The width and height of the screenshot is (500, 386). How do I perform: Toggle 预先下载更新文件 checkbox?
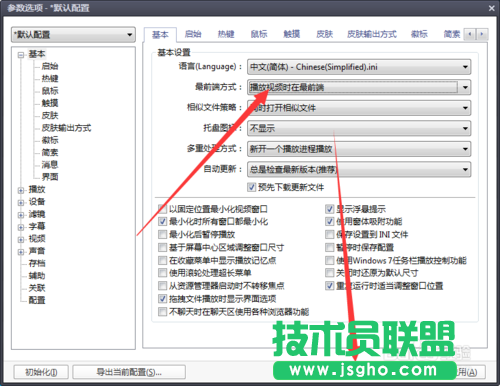[251, 187]
